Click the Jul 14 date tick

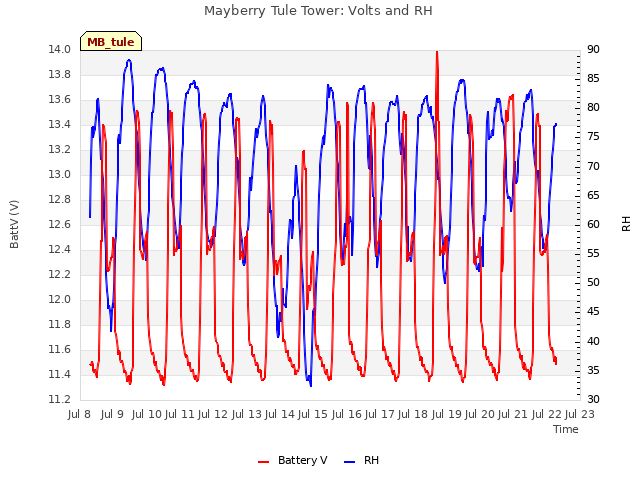click(280, 415)
